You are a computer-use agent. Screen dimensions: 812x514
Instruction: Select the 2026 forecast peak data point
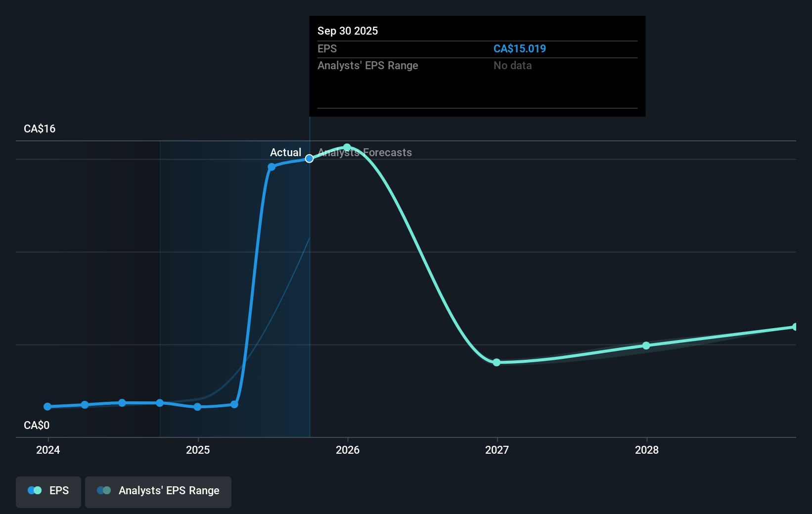[347, 147]
